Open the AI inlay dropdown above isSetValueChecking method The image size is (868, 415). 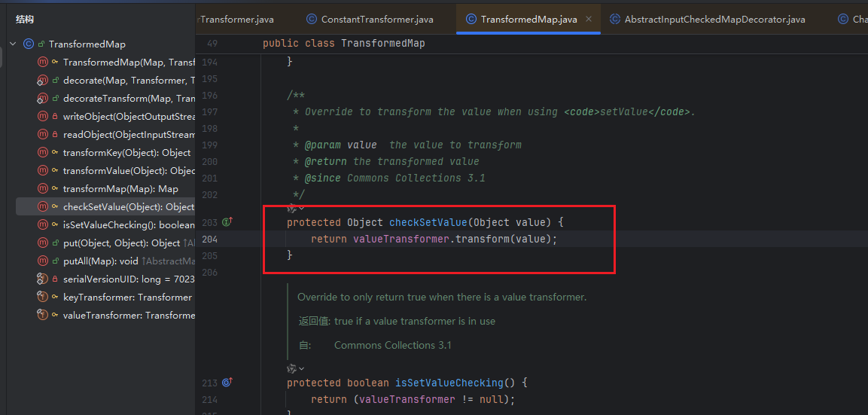296,368
